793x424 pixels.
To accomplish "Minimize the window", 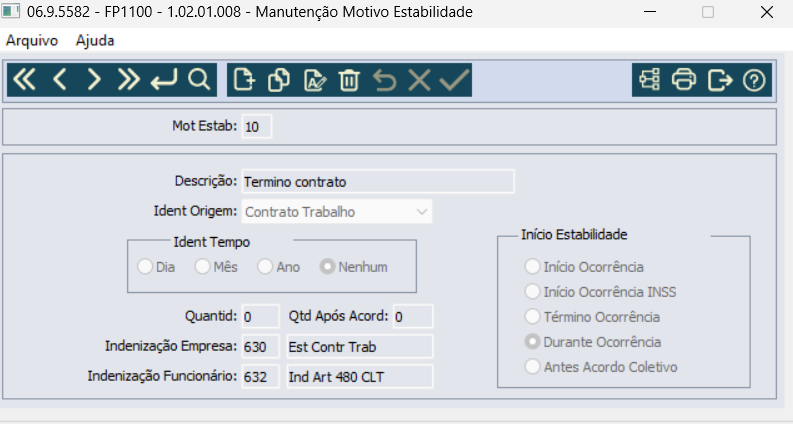I will [650, 12].
